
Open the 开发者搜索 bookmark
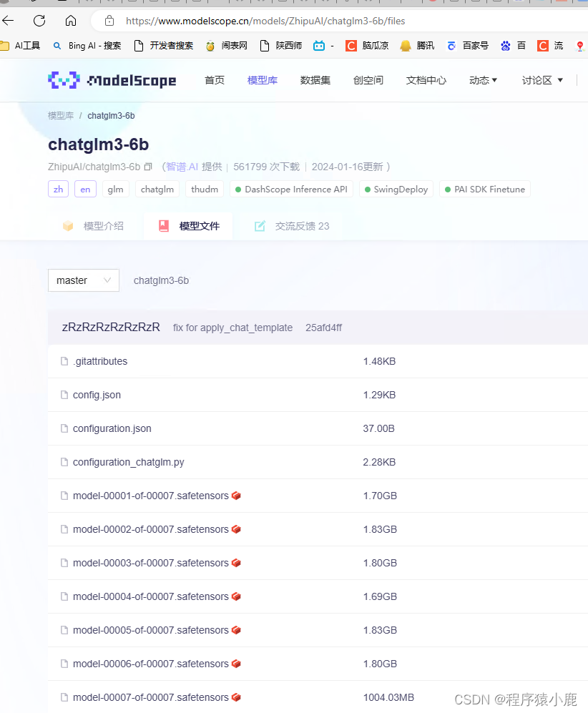pos(164,46)
